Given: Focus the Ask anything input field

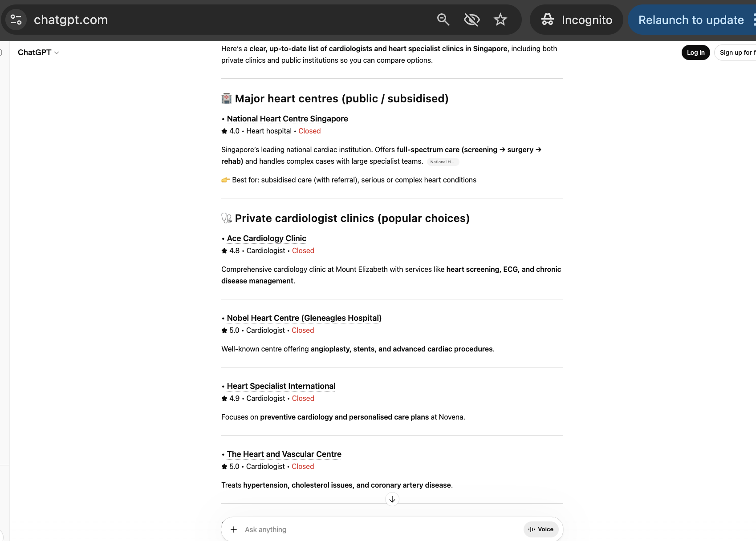Looking at the screenshot, I should (378, 529).
